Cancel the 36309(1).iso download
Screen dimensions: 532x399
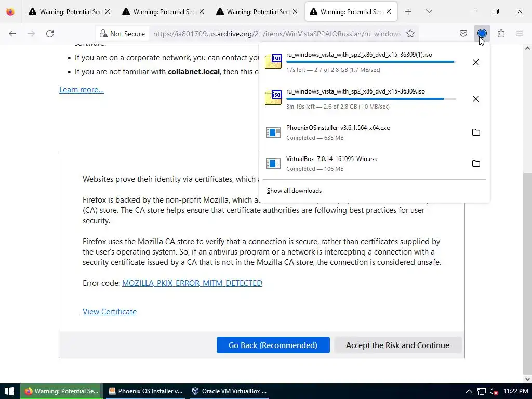coord(476,62)
